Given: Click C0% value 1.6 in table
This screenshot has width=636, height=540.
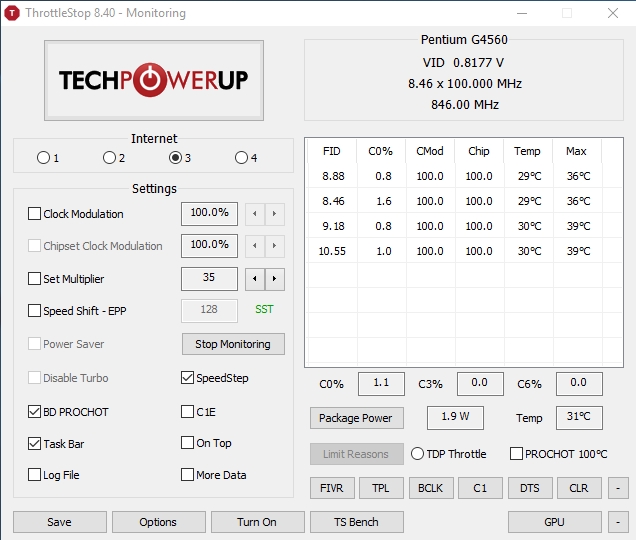Looking at the screenshot, I should coord(384,201).
